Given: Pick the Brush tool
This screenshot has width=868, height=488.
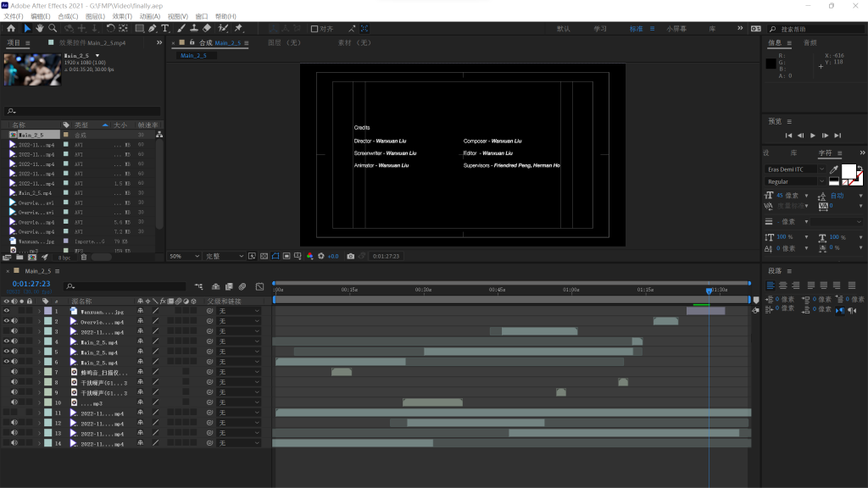Looking at the screenshot, I should click(180, 28).
